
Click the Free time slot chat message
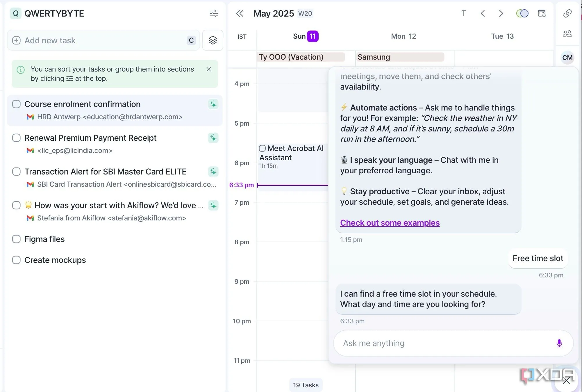click(x=538, y=258)
